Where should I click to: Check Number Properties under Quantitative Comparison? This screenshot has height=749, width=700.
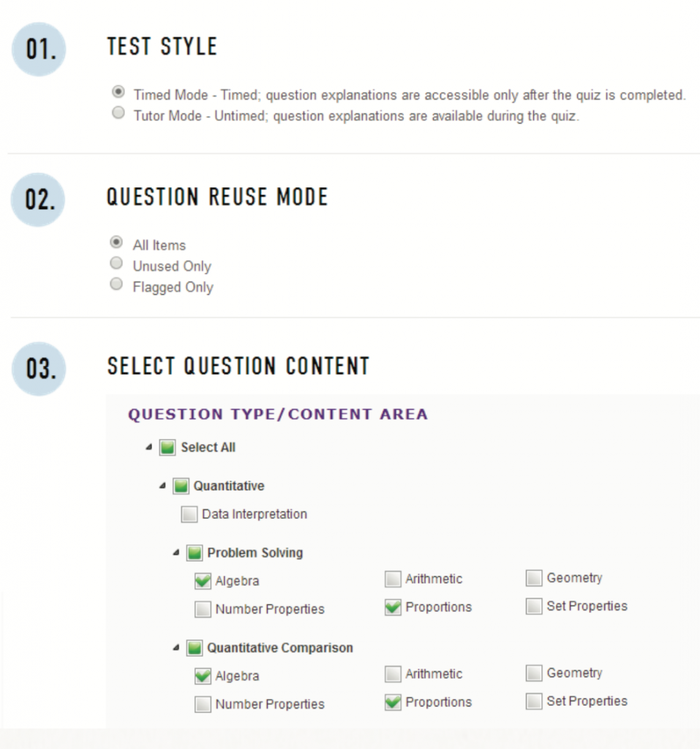(x=203, y=704)
